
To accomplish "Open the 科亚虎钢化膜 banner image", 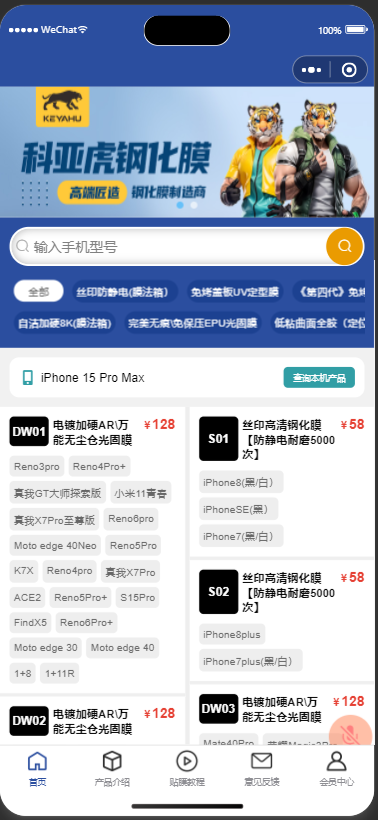I will click(187, 152).
